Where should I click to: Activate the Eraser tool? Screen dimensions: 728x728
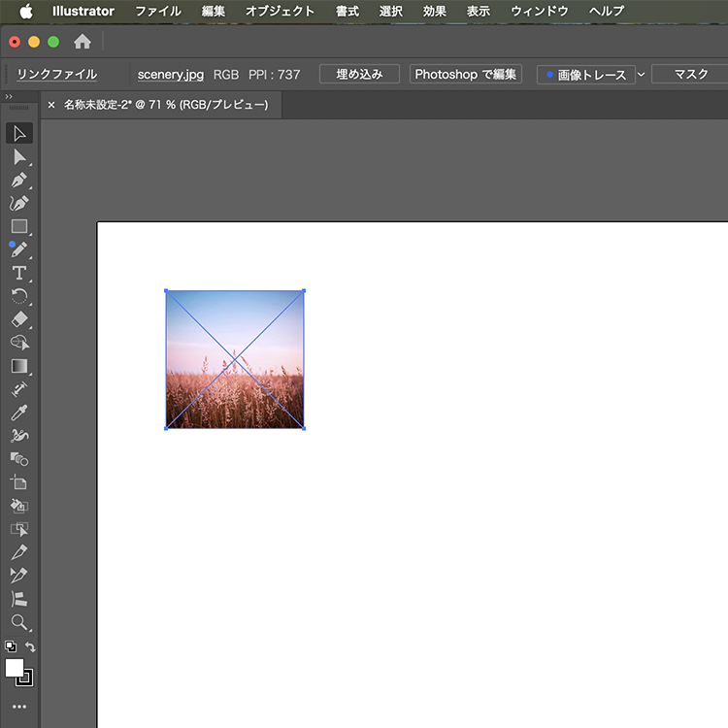click(19, 319)
